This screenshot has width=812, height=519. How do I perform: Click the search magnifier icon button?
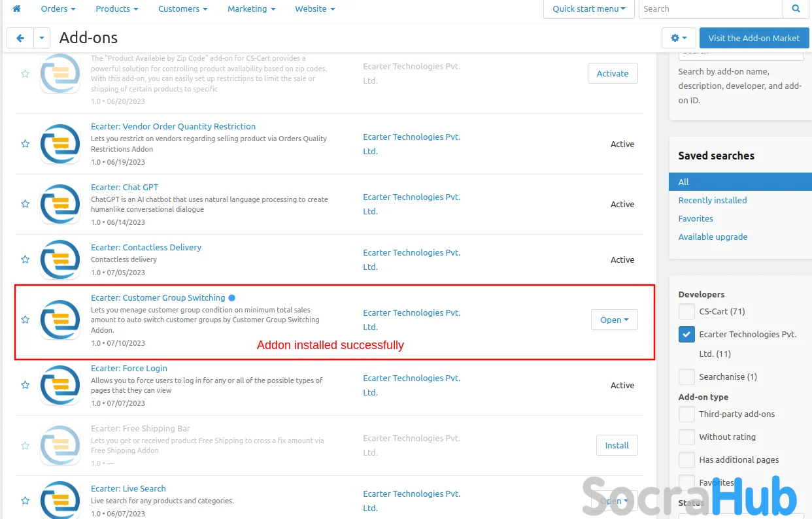click(796, 8)
